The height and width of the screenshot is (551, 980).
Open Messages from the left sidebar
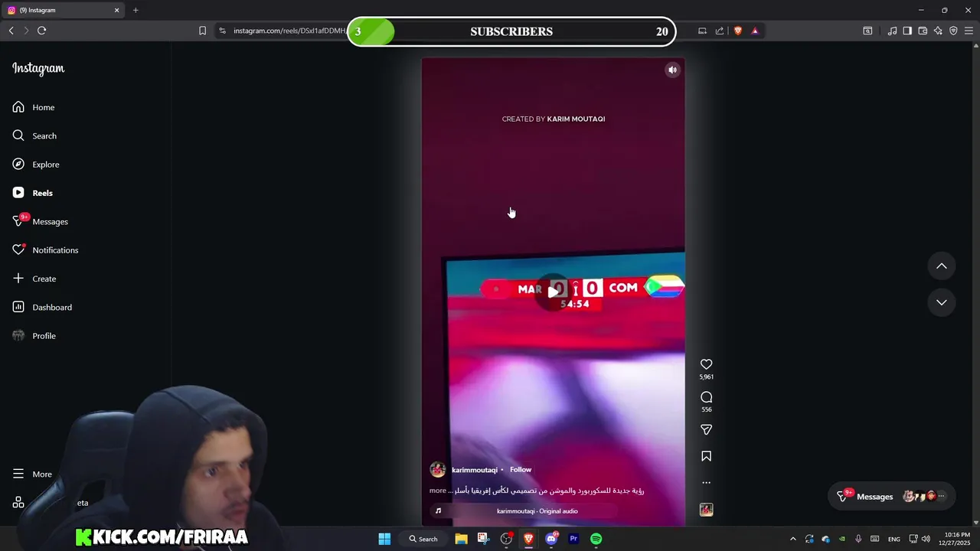pyautogui.click(x=41, y=221)
